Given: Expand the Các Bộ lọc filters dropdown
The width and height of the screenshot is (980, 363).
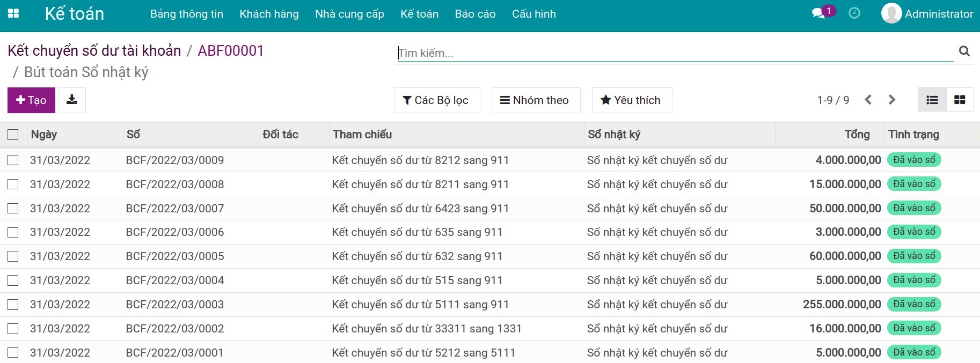Looking at the screenshot, I should [x=436, y=100].
